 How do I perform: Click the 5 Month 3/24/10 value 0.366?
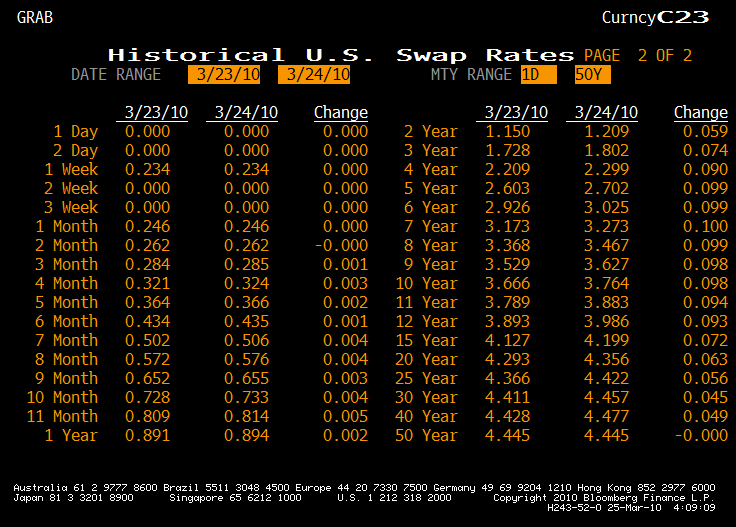246,302
